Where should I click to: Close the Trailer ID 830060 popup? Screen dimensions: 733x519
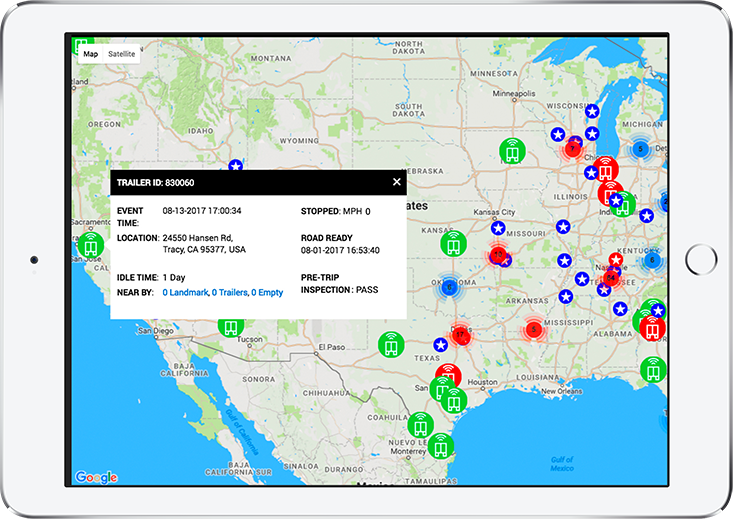coord(396,182)
